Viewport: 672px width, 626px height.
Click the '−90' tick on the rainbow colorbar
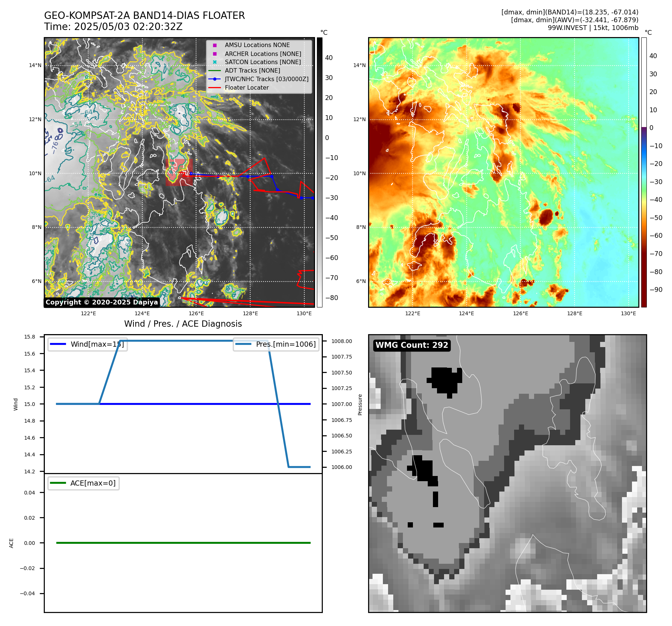(x=656, y=290)
